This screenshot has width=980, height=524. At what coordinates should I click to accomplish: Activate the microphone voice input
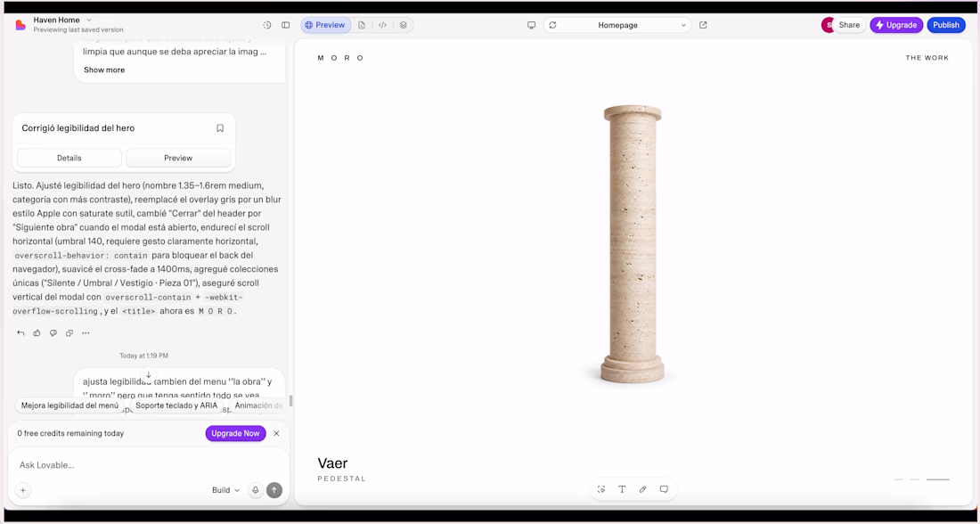(255, 490)
